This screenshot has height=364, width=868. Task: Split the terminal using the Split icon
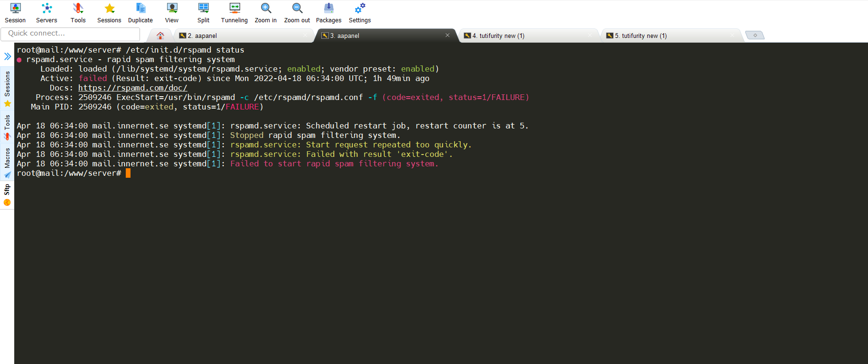pyautogui.click(x=204, y=13)
